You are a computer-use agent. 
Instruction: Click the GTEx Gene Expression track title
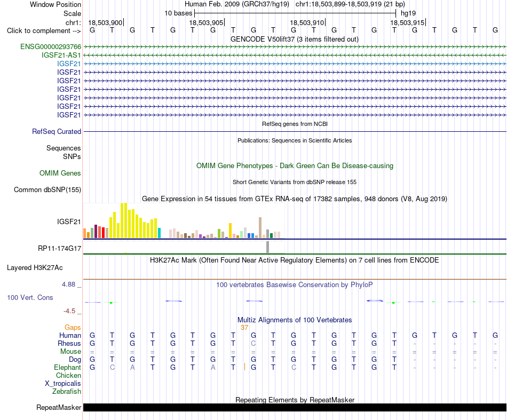pyautogui.click(x=295, y=199)
